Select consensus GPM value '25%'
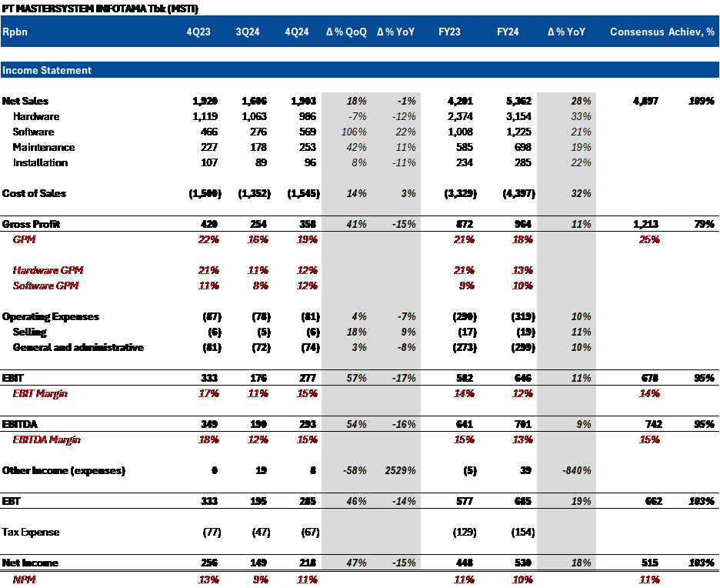 click(649, 239)
